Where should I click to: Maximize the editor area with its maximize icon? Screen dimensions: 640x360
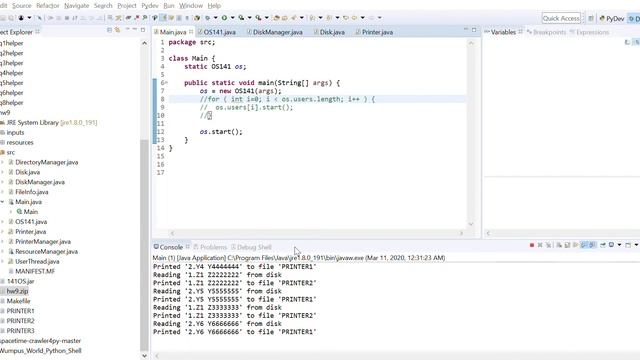click(x=474, y=30)
